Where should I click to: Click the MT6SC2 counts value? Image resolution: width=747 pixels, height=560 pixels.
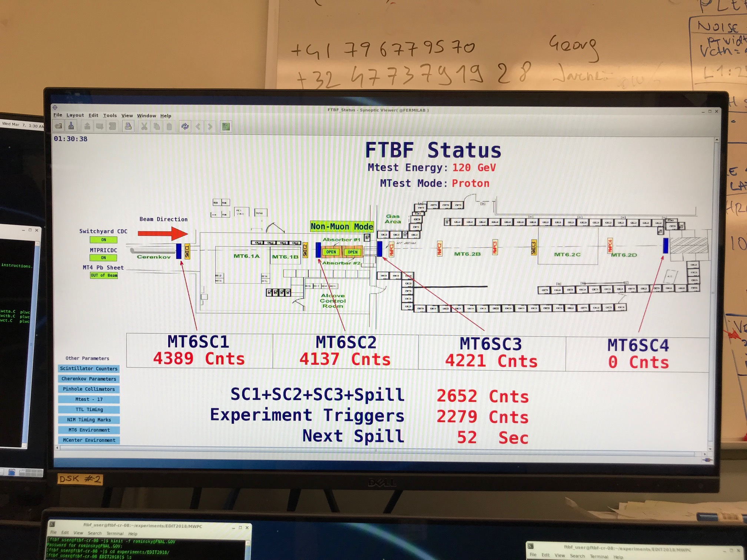pyautogui.click(x=345, y=359)
